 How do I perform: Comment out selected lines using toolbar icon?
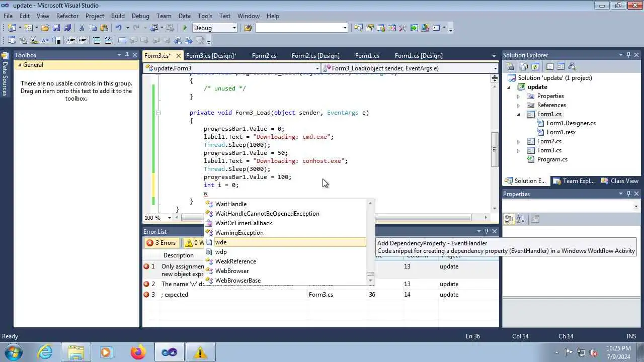(x=97, y=41)
